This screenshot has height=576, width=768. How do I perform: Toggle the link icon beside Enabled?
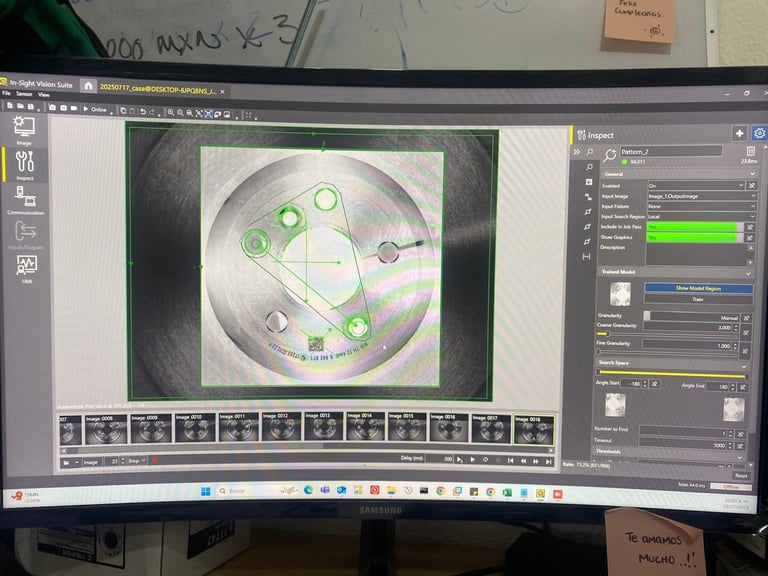pyautogui.click(x=752, y=185)
